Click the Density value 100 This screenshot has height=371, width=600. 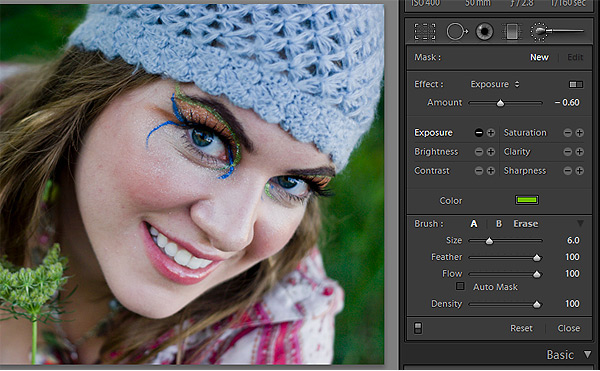tap(572, 304)
